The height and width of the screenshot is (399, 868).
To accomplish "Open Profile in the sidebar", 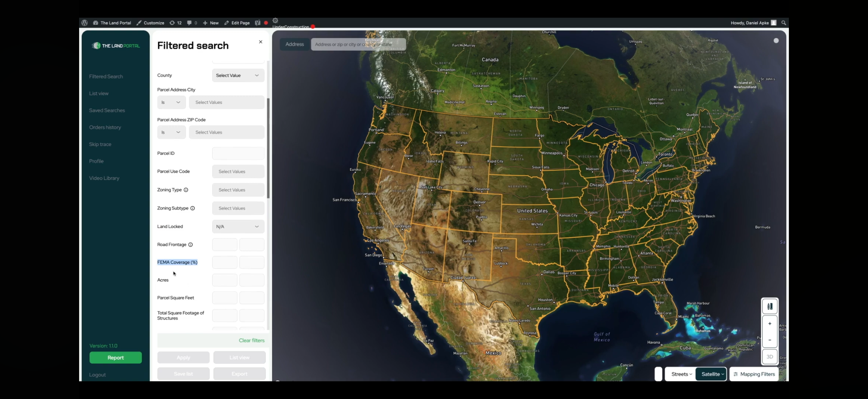I will pos(96,161).
